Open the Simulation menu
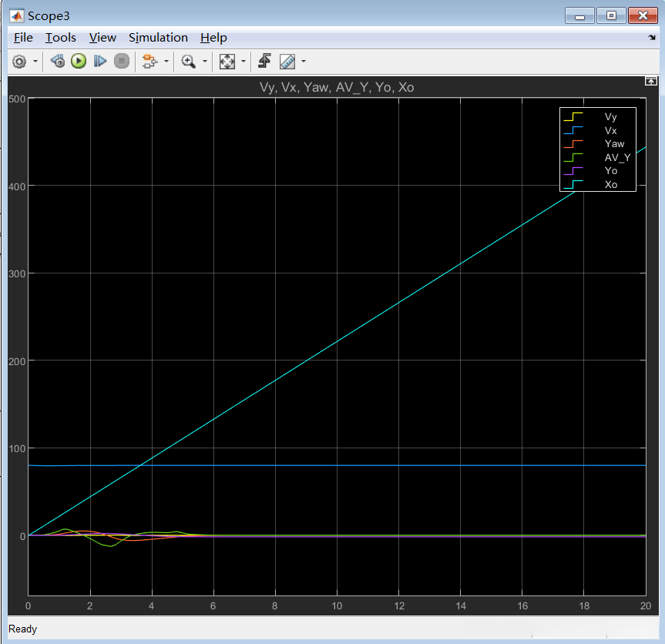 click(x=158, y=38)
